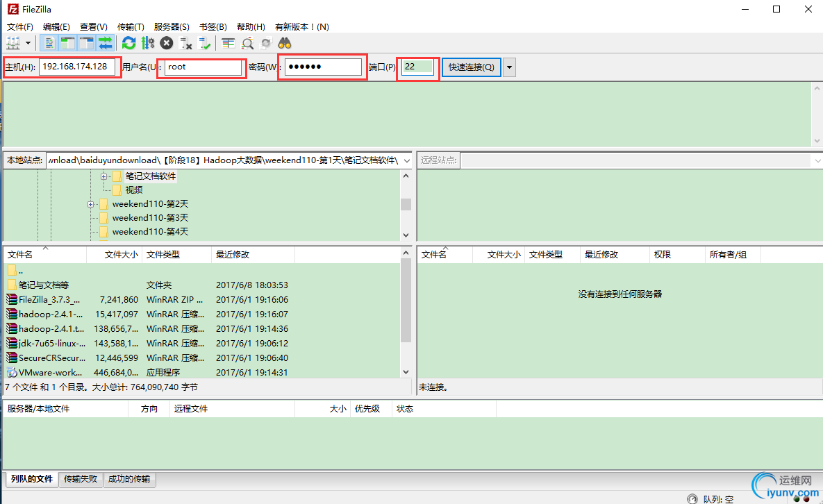Screen dimensions: 823x504
Task: Open the 传输(T) menu
Action: (x=131, y=27)
